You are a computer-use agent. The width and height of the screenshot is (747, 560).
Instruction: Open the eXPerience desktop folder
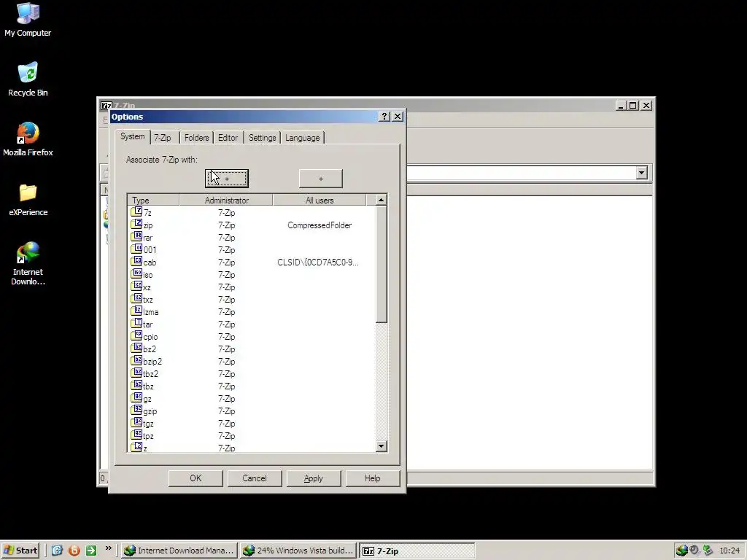[28, 200]
